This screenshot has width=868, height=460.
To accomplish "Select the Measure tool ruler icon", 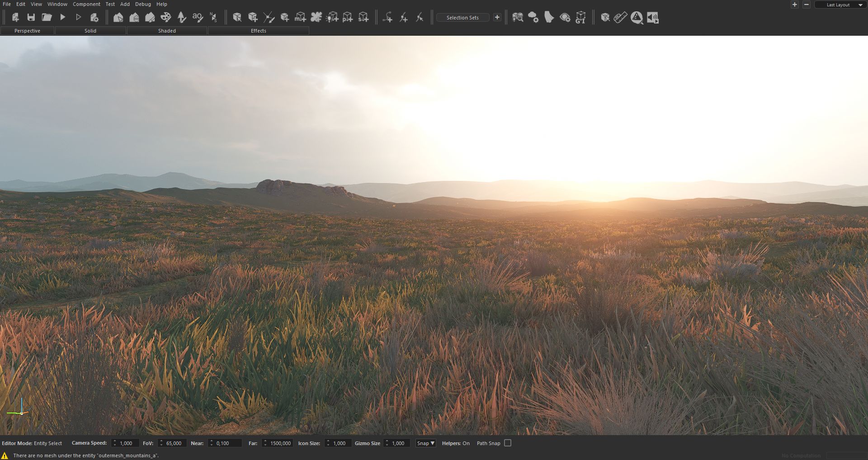I will click(620, 18).
